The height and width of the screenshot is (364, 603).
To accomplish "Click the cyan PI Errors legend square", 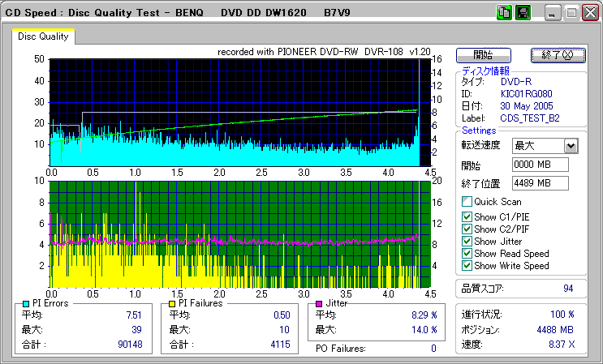I will [x=26, y=303].
